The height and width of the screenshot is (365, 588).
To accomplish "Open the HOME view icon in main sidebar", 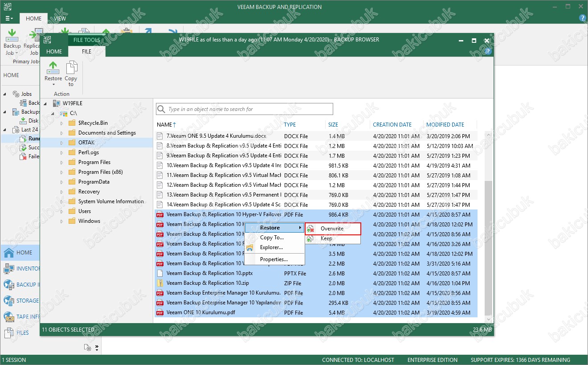I will pyautogui.click(x=8, y=253).
